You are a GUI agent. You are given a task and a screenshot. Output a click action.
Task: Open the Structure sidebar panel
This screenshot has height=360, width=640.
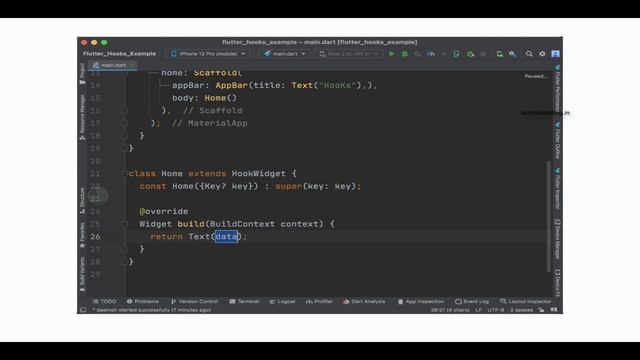pos(82,200)
